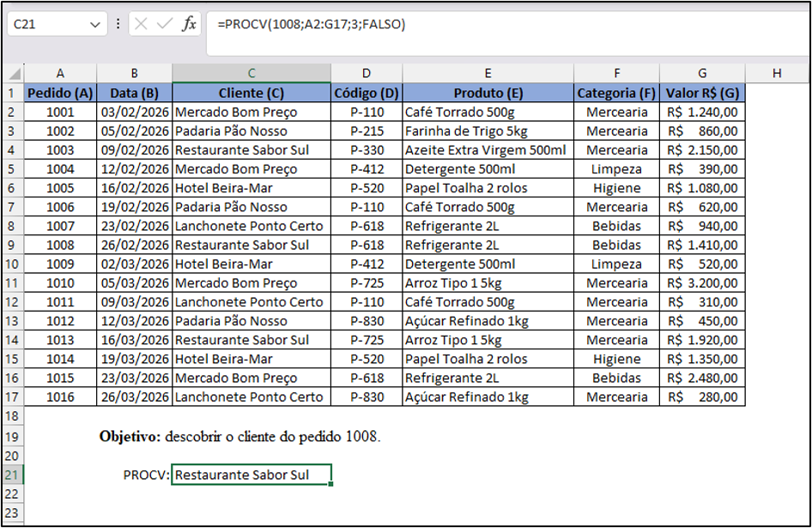
Task: Click the date cell 26/02/2026
Action: click(134, 245)
